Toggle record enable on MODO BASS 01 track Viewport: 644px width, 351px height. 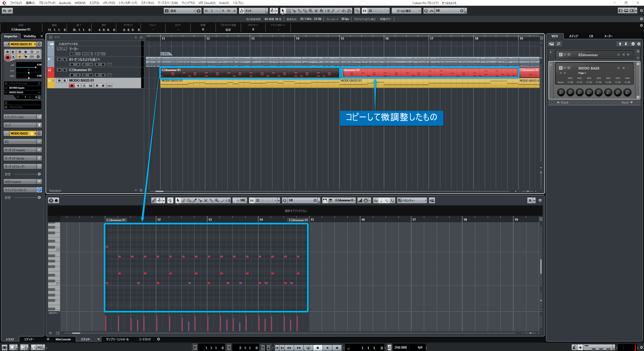pyautogui.click(x=72, y=86)
